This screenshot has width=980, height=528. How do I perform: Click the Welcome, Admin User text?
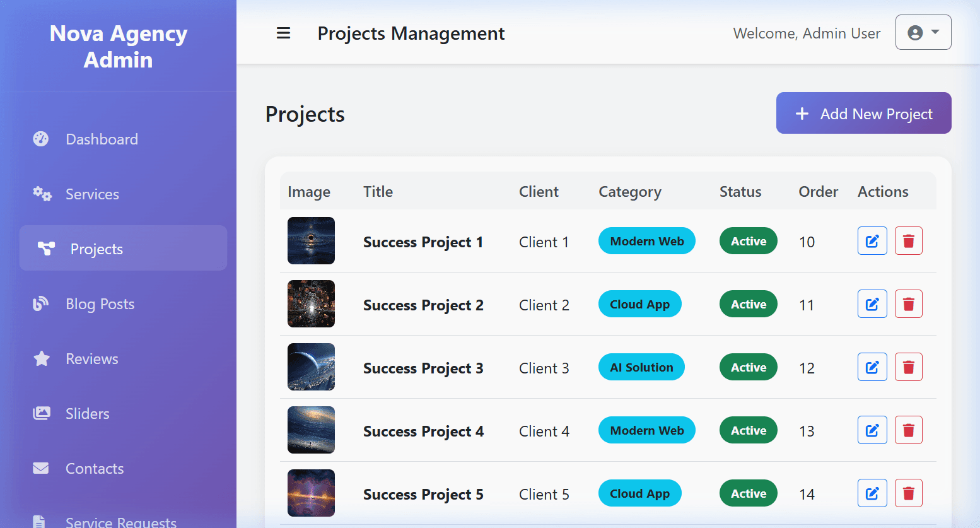tap(807, 33)
